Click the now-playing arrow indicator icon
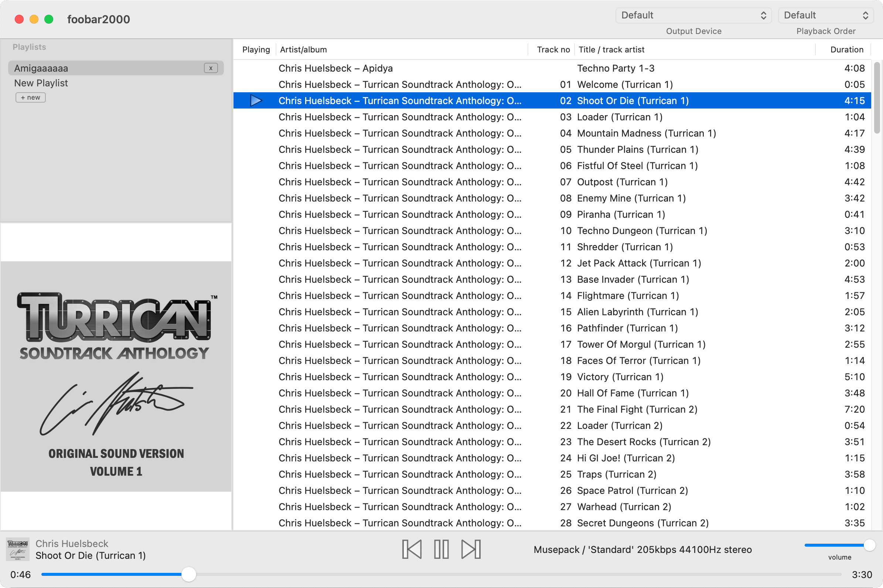883x588 pixels. 256,100
